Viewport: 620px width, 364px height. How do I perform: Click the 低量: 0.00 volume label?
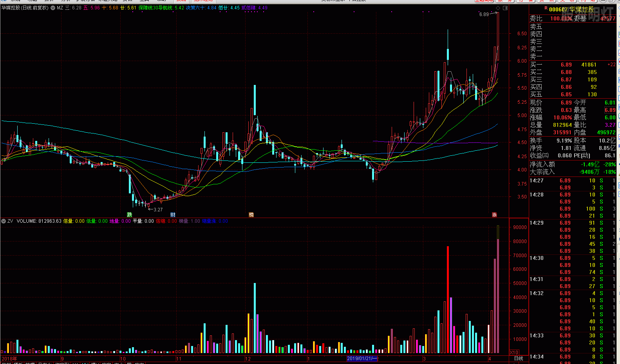(97, 221)
